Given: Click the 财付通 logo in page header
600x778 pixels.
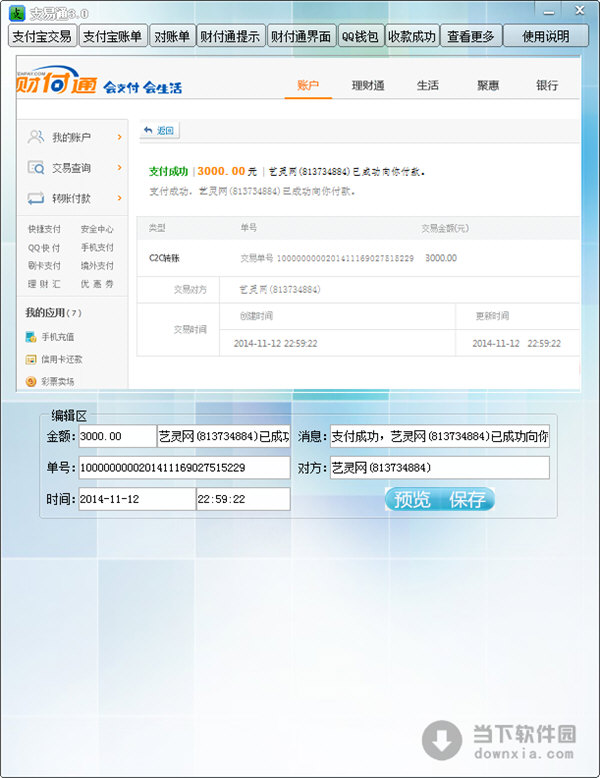Looking at the screenshot, I should (55, 86).
